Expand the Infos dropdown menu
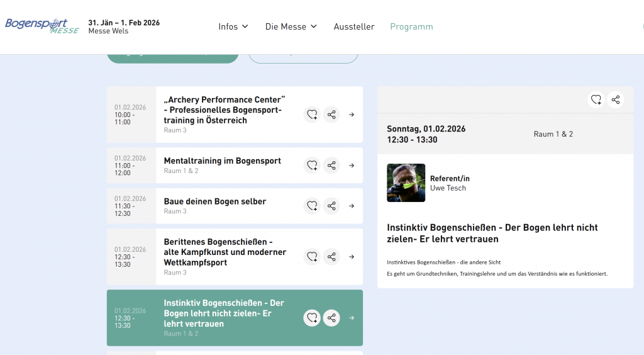644x355 pixels. click(233, 26)
